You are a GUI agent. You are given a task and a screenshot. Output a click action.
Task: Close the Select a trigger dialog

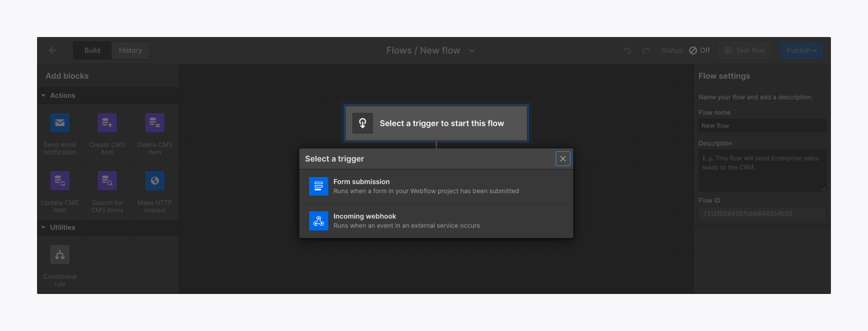(563, 159)
